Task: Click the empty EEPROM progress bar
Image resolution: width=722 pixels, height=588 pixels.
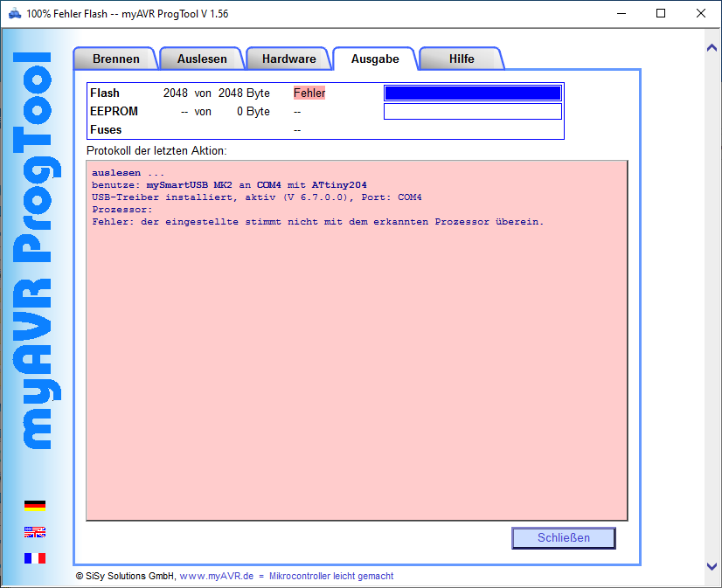Action: 473,111
